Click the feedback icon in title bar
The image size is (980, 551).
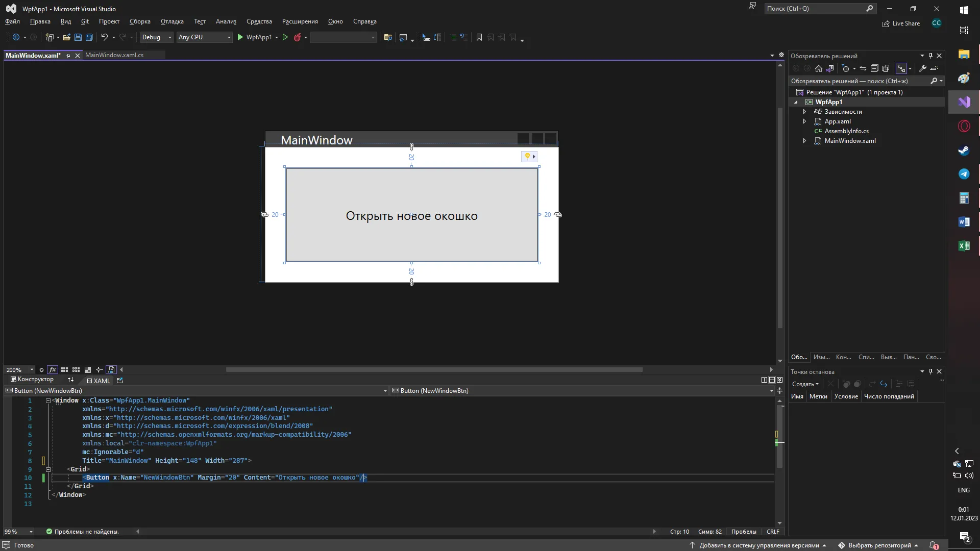click(752, 7)
